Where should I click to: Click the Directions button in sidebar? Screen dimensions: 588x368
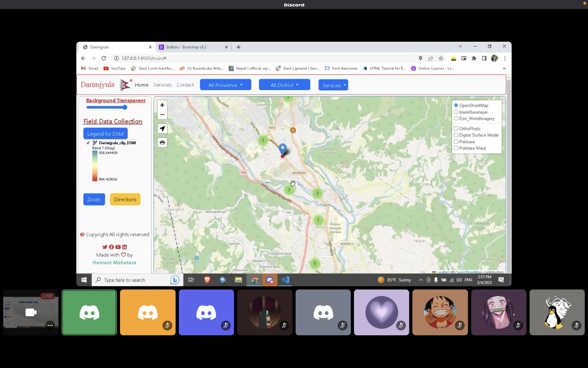coord(125,199)
